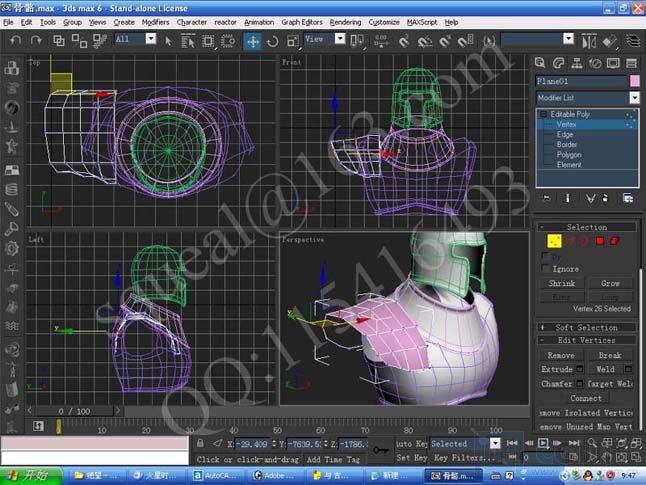Collapse the Edit Vertices rollout

[586, 340]
